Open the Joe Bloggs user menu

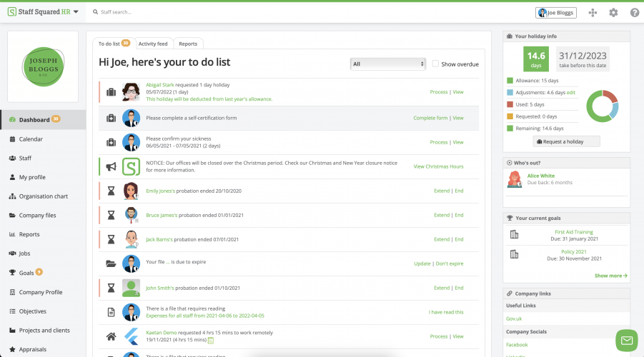coord(555,13)
